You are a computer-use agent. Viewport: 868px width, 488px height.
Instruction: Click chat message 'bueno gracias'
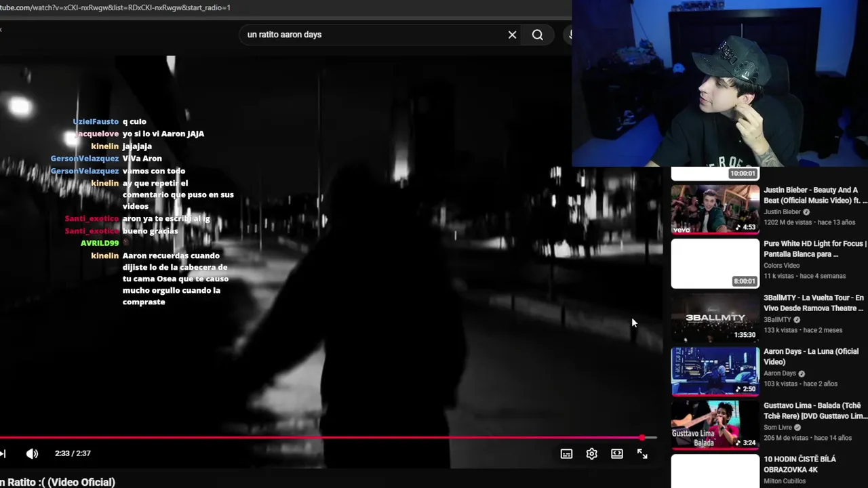[151, 231]
